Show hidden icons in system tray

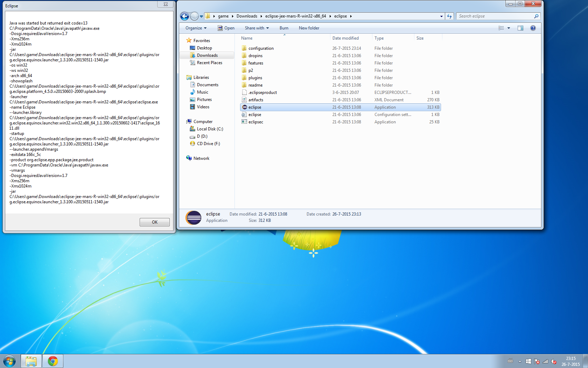(520, 361)
